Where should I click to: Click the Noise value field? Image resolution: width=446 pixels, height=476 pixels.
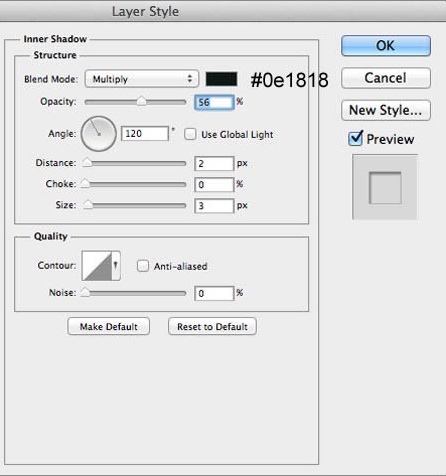214,294
